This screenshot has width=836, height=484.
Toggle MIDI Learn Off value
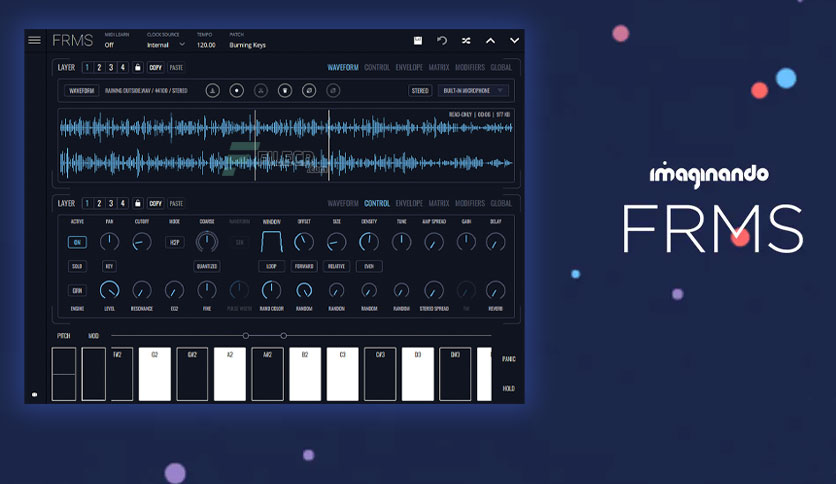click(109, 45)
